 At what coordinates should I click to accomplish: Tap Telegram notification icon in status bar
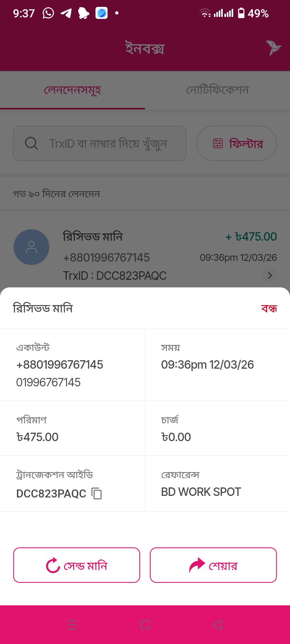(66, 13)
